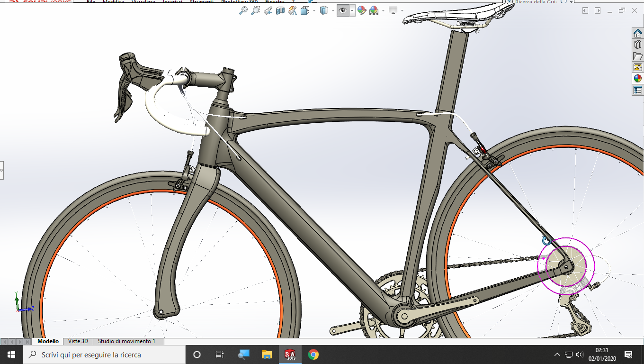The image size is (644, 364).
Task: Open File Explorer from the taskbar
Action: [x=267, y=355]
